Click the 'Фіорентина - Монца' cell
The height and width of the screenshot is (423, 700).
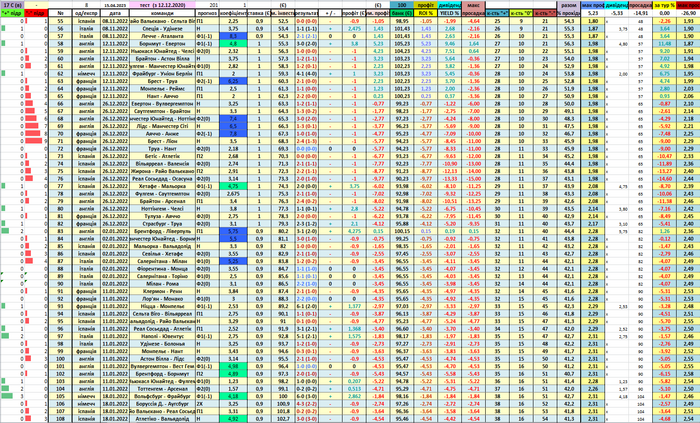tap(162, 269)
